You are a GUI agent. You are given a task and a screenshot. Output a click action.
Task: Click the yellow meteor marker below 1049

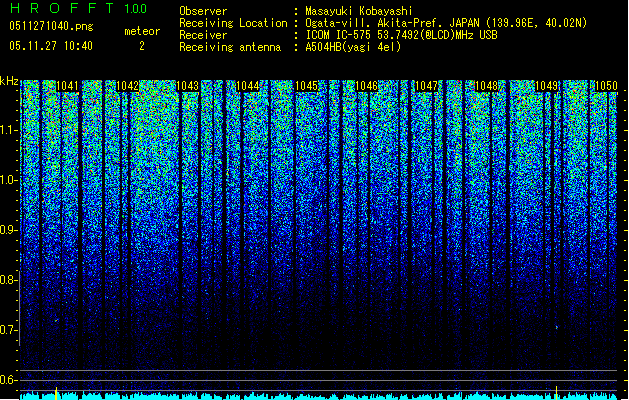pos(557,393)
